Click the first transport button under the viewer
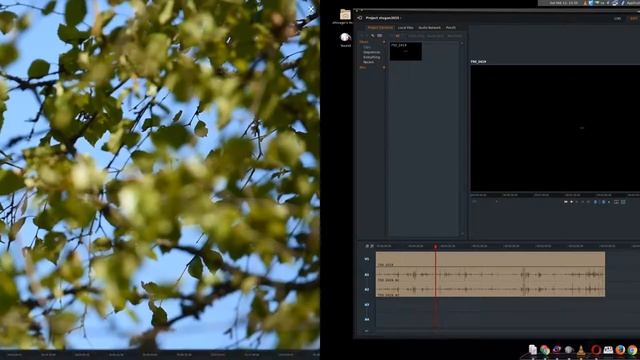Viewport: 640px width, 360px height. pos(566,202)
